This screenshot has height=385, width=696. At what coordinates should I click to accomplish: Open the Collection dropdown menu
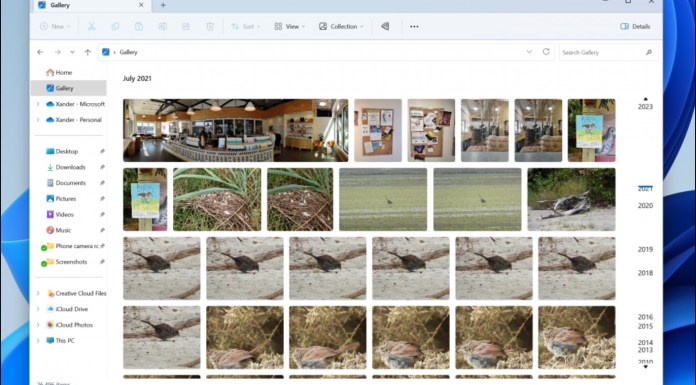[341, 27]
